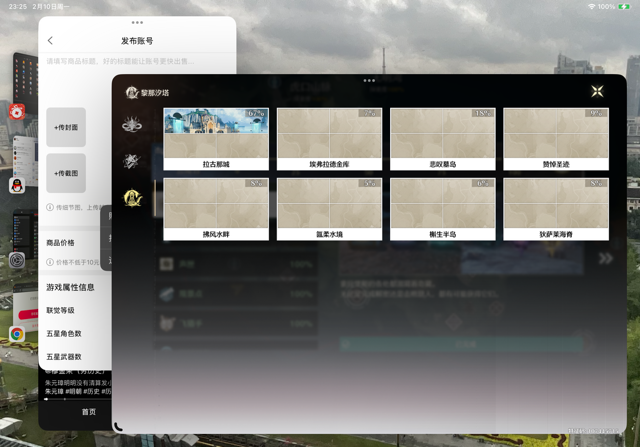Click the 7% progress on 埃弗拉德金库
Screen dimensions: 640x447
pos(370,113)
